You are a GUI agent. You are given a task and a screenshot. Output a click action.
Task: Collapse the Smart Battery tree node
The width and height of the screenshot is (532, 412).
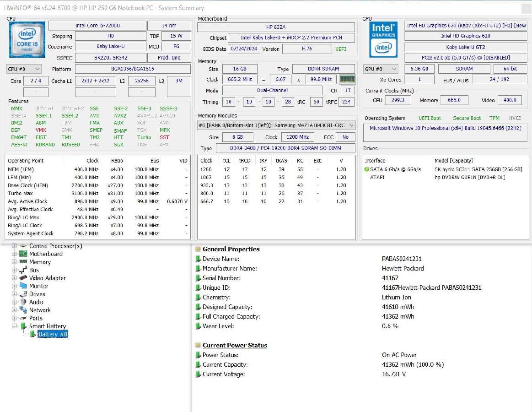point(14,326)
